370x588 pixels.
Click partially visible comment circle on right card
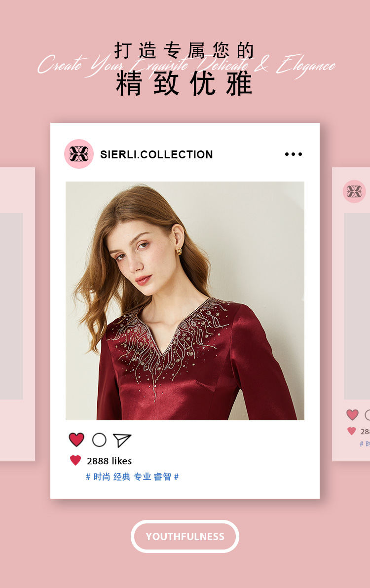tap(368, 415)
